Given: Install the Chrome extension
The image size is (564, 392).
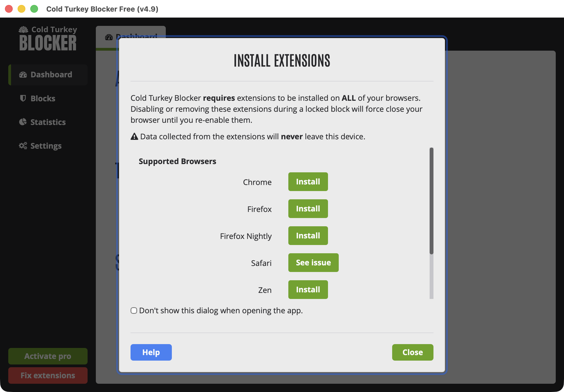Looking at the screenshot, I should 308,182.
